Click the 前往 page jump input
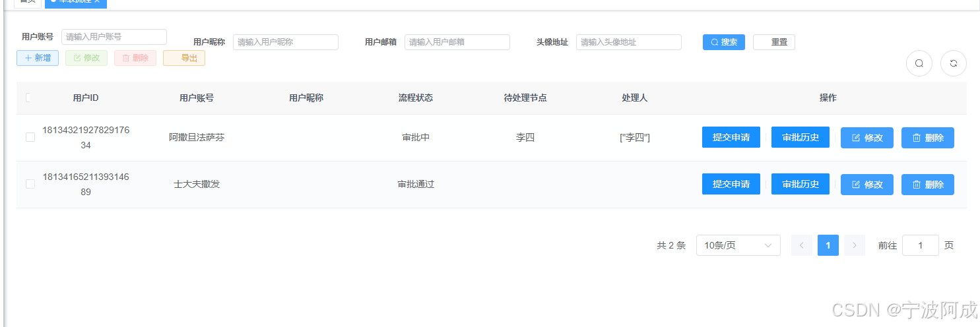This screenshot has width=980, height=327. 921,245
